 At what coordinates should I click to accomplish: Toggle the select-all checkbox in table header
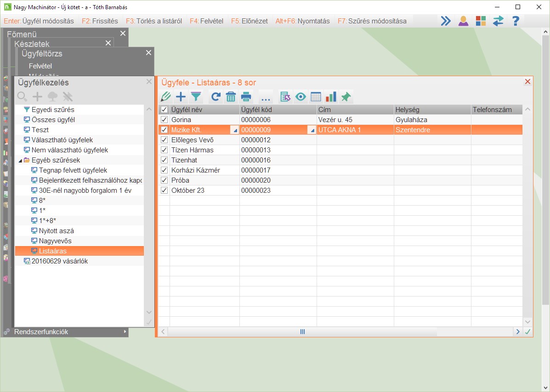[164, 110]
